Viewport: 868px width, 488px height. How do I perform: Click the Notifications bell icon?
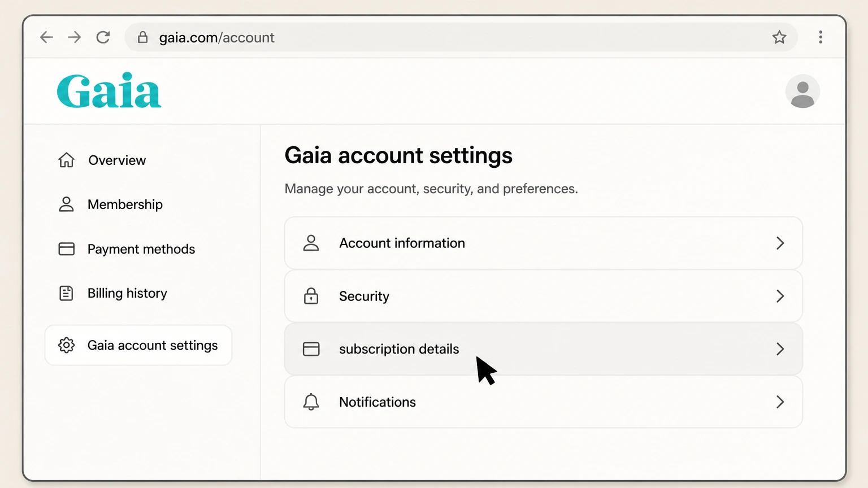[311, 402]
